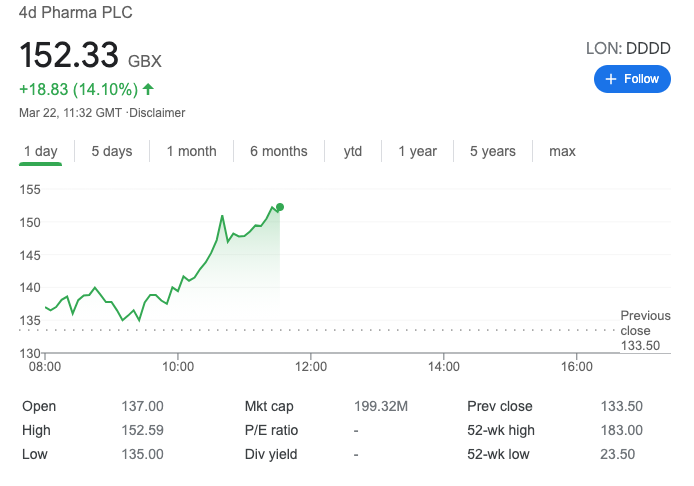694x486 pixels.
Task: Click the green up arrow beside 14.10%
Action: [x=148, y=89]
